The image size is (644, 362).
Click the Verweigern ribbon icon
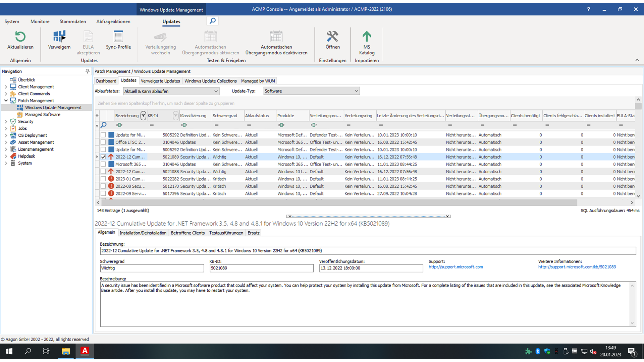click(x=59, y=36)
